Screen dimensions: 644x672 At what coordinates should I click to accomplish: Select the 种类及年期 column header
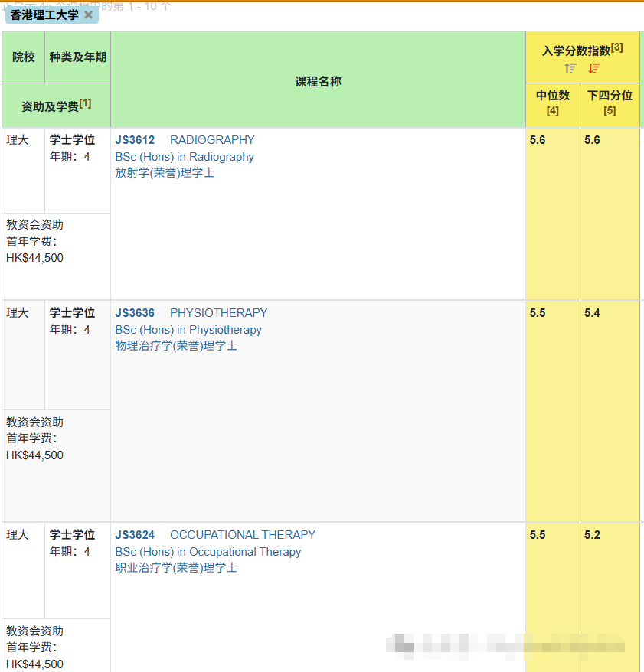pyautogui.click(x=78, y=57)
